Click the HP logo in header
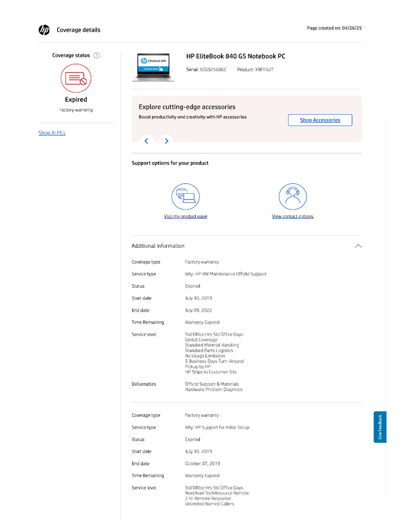Screen dimensions: 399x532 pos(44,30)
